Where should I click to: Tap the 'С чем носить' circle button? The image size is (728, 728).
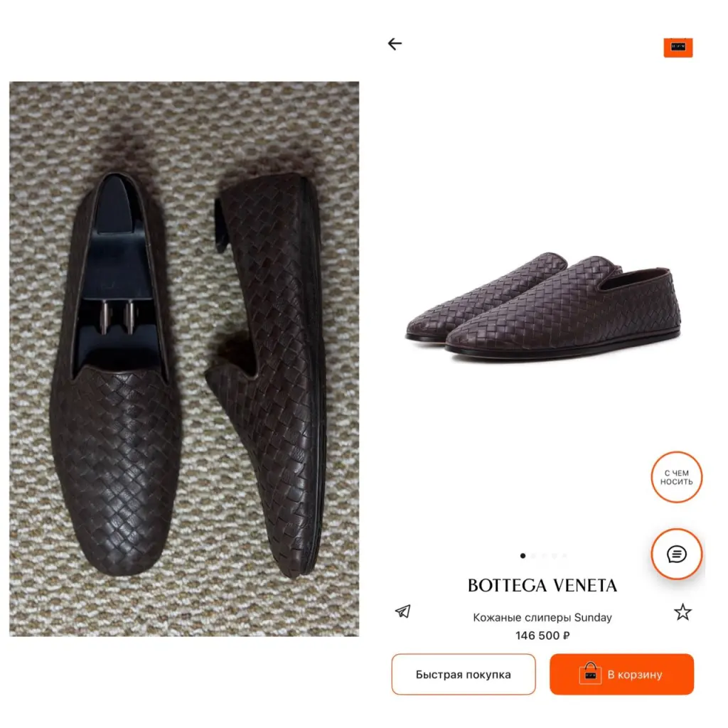click(677, 477)
